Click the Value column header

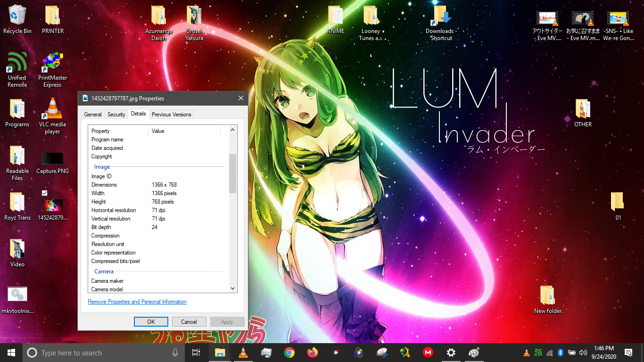[x=185, y=131]
